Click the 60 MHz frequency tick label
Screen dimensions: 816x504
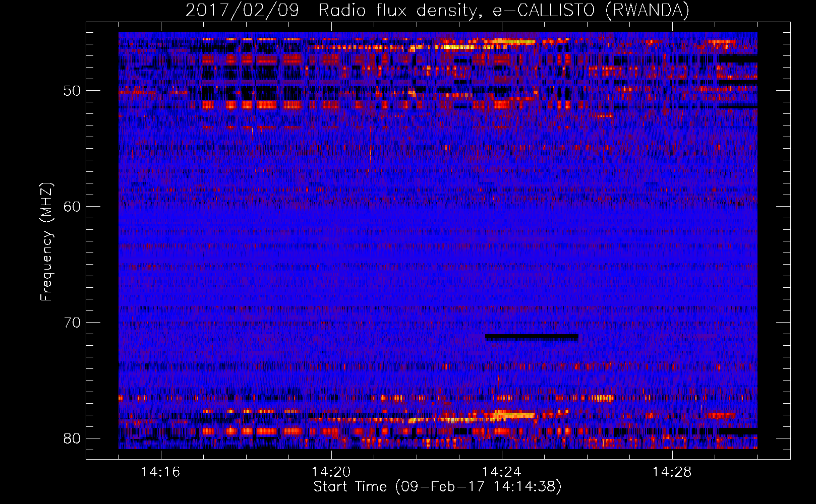pyautogui.click(x=72, y=207)
